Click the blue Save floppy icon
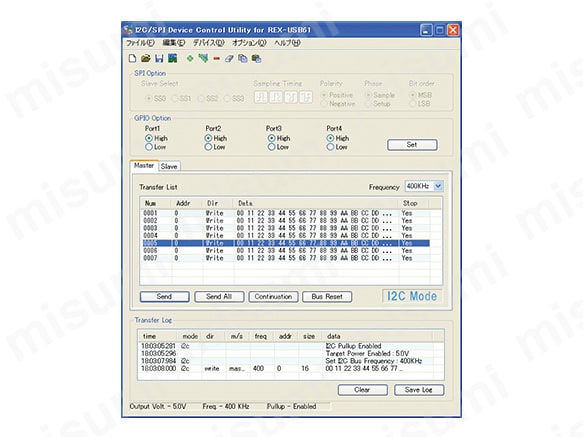Screen dimensions: 583x437 159,58
